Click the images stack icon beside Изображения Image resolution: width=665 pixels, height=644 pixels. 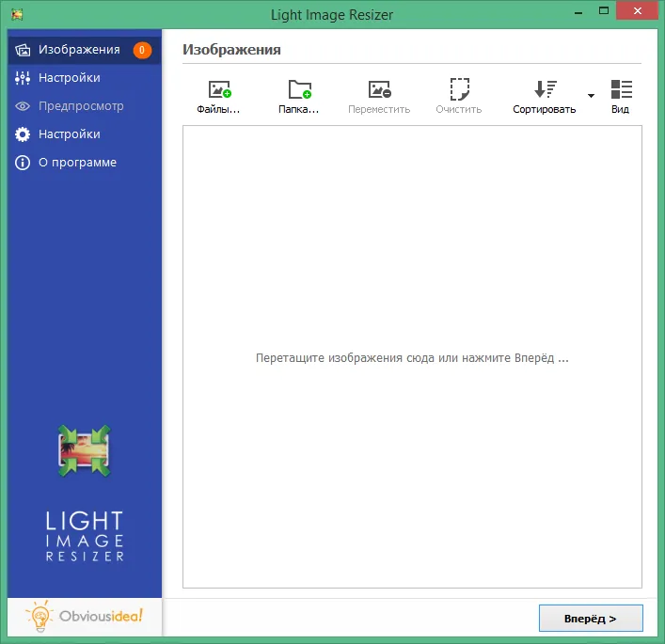pyautogui.click(x=23, y=50)
